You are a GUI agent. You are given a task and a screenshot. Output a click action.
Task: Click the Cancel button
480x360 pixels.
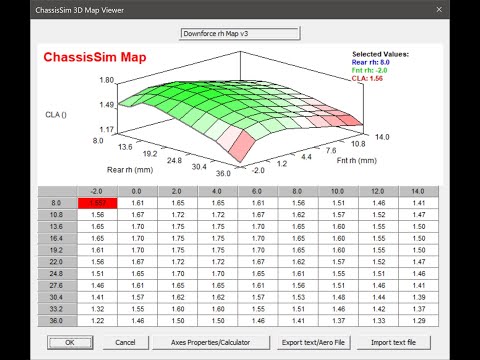coord(125,342)
